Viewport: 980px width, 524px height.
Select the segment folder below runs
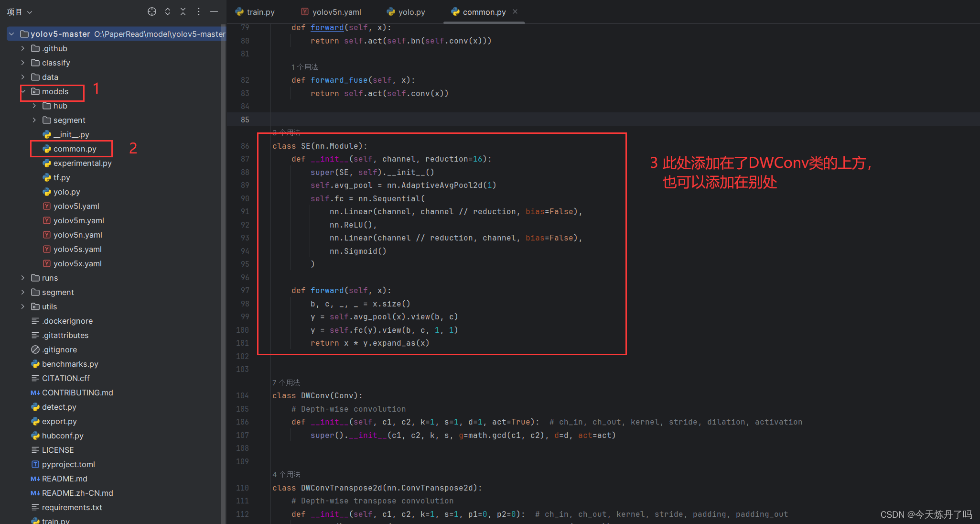pyautogui.click(x=53, y=292)
